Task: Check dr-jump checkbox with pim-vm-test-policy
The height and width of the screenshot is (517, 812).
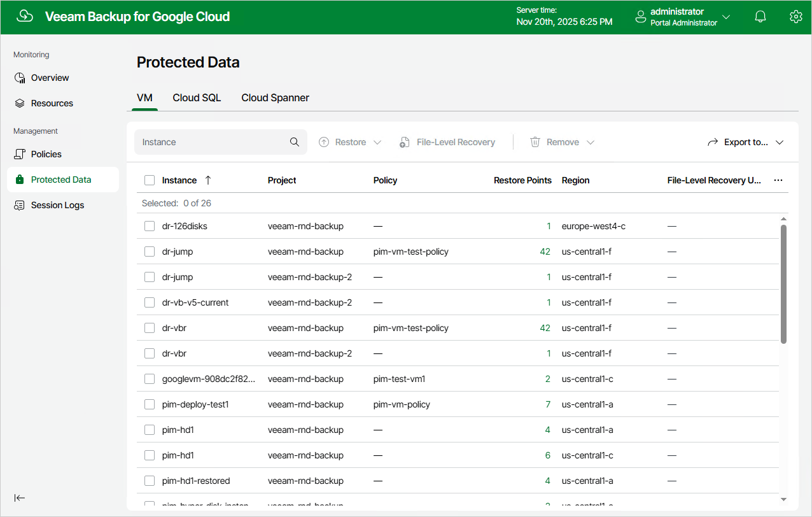Action: [x=150, y=251]
